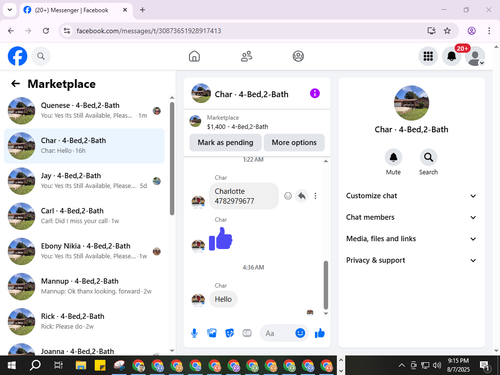
Task: Expand Media, files and links section
Action: 411,239
